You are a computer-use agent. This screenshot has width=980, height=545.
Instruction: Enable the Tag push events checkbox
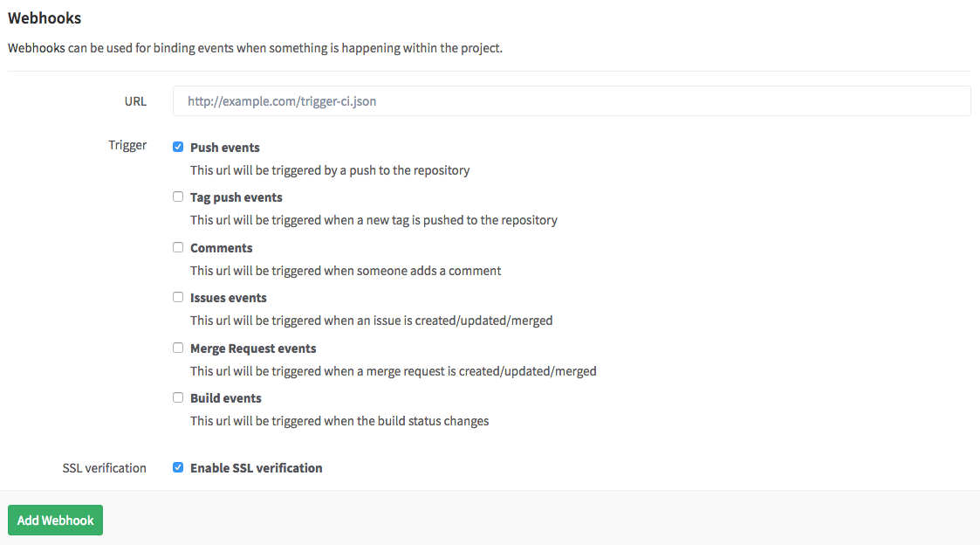pyautogui.click(x=178, y=197)
